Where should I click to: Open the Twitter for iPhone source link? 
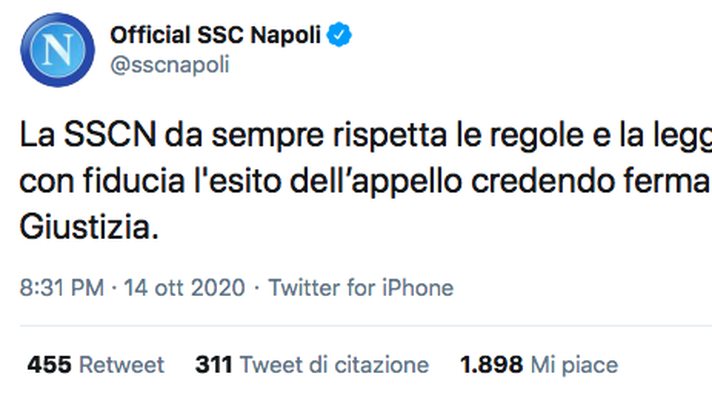[x=361, y=288]
